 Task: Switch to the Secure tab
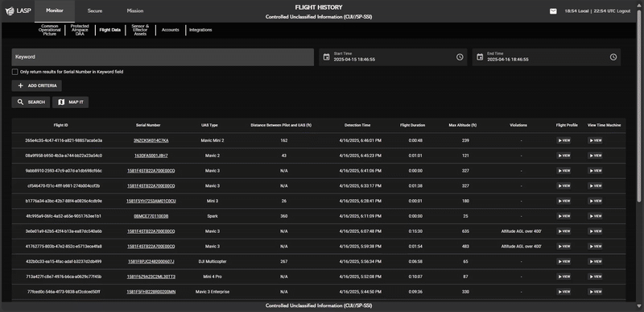click(95, 11)
